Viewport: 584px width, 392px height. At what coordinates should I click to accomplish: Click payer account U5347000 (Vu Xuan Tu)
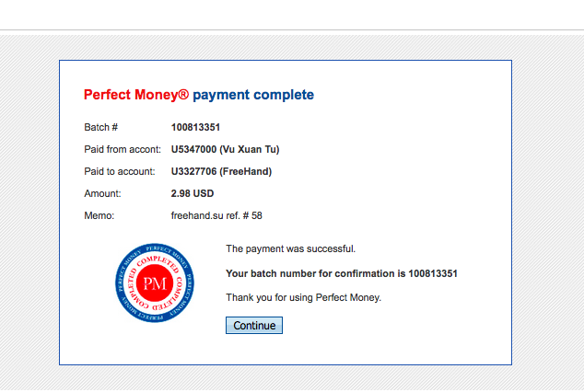point(225,149)
